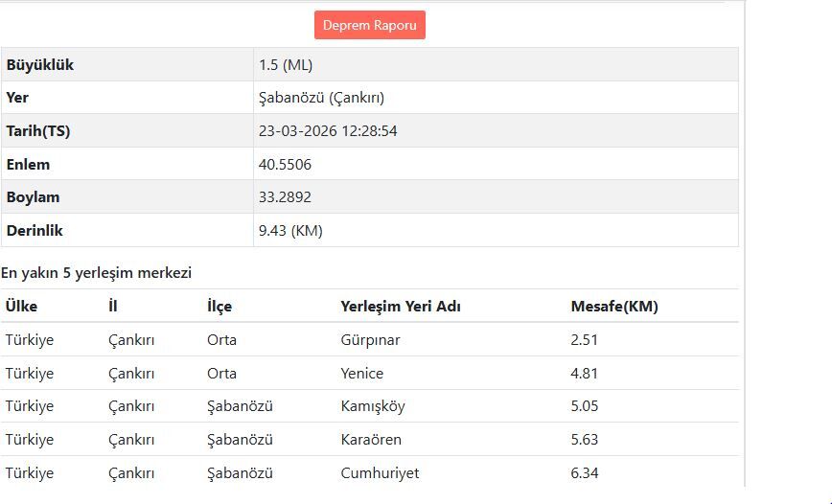Select the Yenice settlement entry
This screenshot has width=832, height=504.
point(361,374)
